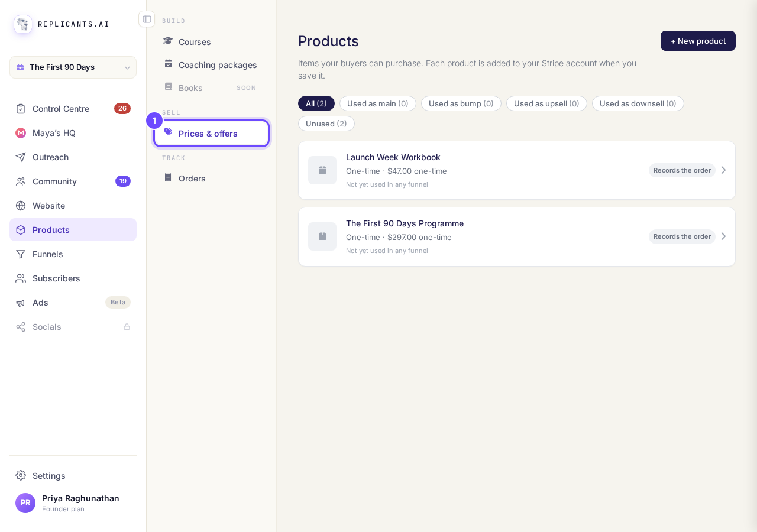The image size is (757, 532).
Task: Click the Control Centre clipboard icon
Action: [21, 109]
